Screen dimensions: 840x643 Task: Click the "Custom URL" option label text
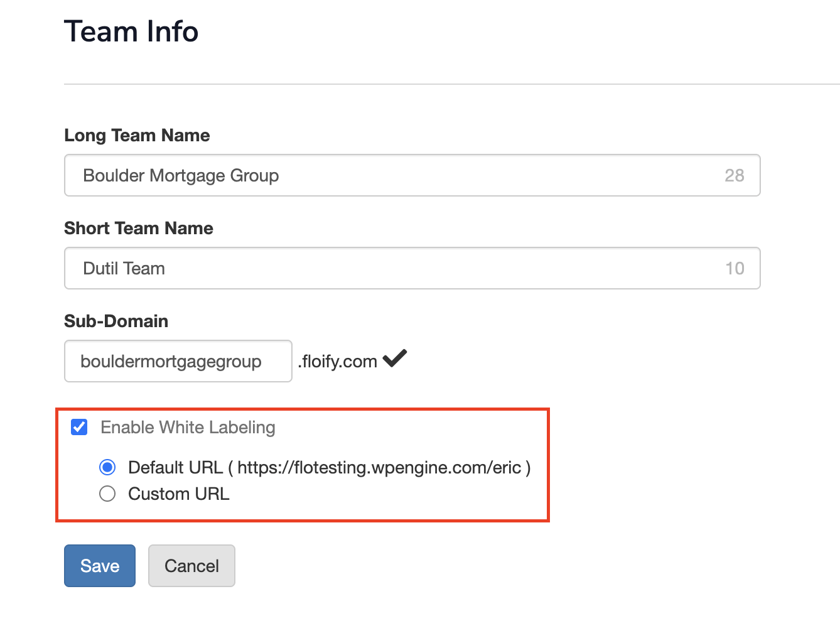click(179, 494)
